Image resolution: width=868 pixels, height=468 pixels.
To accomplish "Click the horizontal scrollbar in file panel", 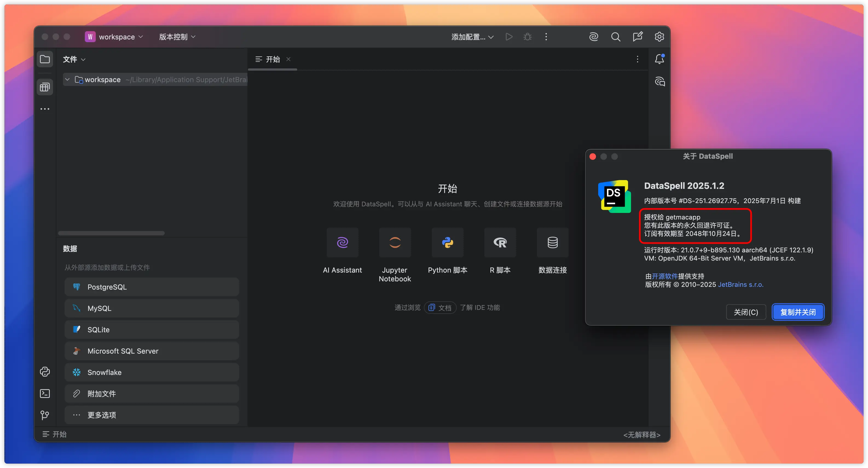I will (x=111, y=233).
